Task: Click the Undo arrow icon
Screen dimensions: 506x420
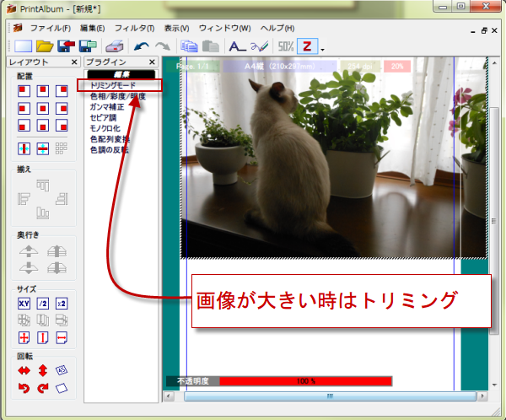Action: 141,46
